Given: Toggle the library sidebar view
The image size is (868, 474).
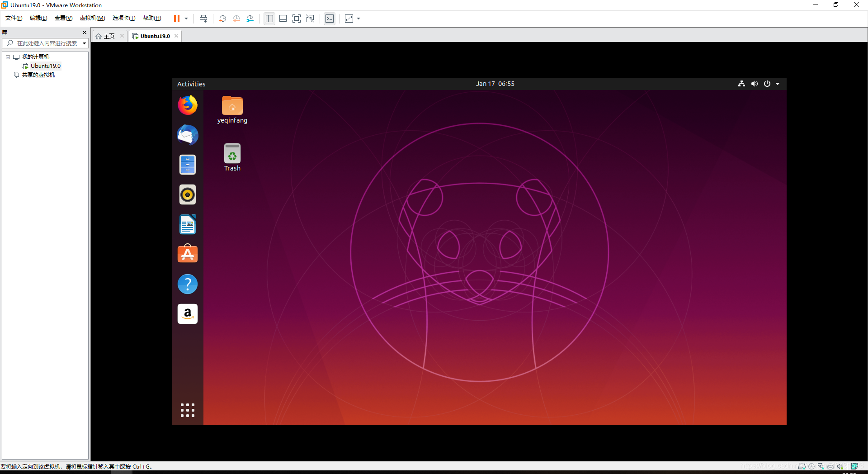Looking at the screenshot, I should pyautogui.click(x=269, y=19).
